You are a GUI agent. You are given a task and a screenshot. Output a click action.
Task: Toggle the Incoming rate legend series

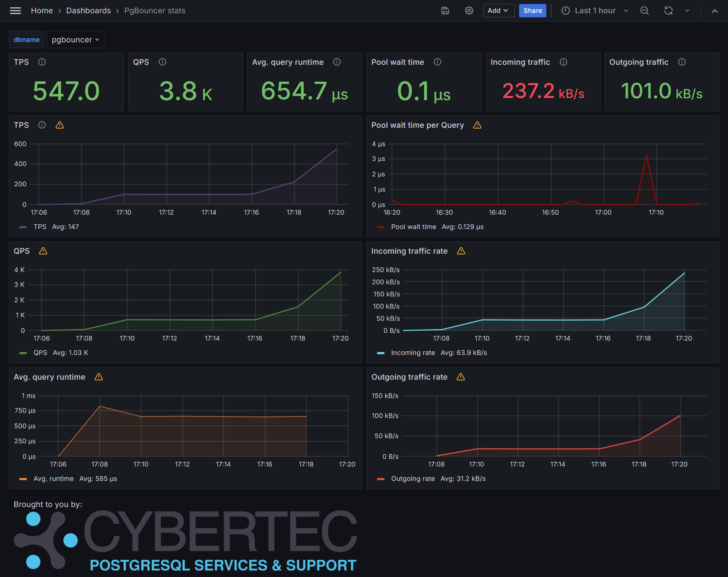click(413, 353)
